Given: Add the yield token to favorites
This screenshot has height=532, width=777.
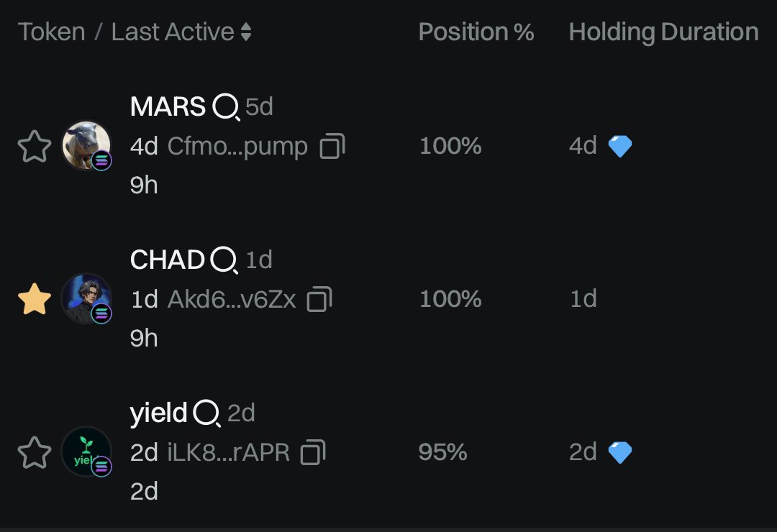Looking at the screenshot, I should [x=35, y=453].
